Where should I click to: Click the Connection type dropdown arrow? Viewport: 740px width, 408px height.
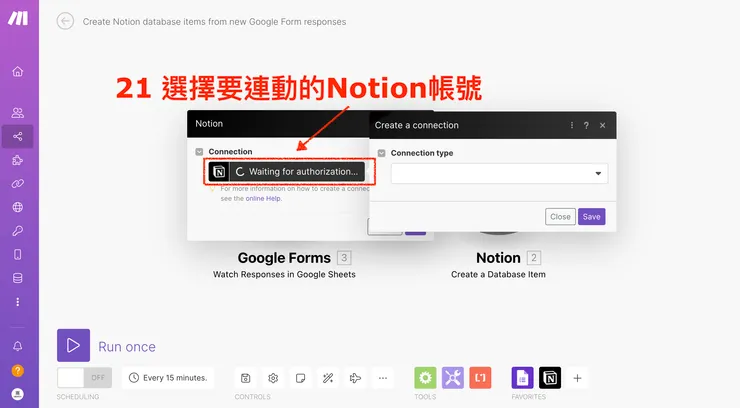[x=598, y=174]
